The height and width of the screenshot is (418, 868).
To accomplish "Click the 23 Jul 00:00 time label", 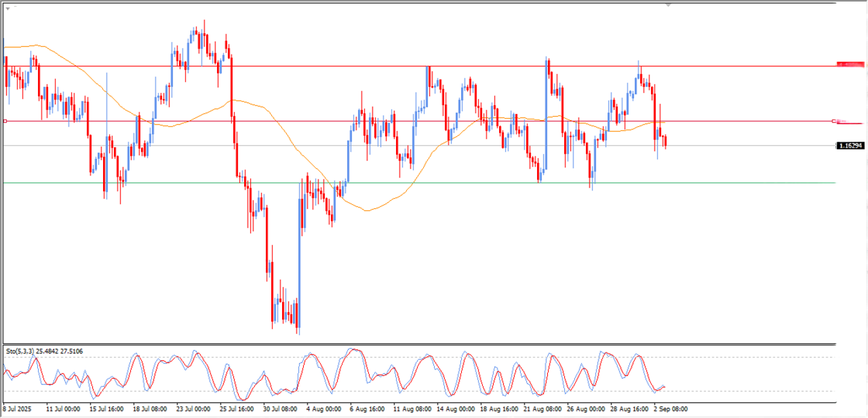I will pos(193,409).
